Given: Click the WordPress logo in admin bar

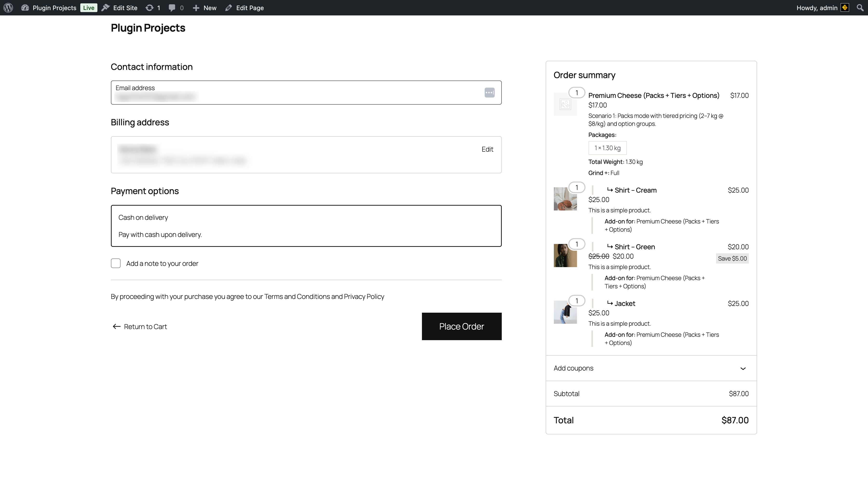Looking at the screenshot, I should [8, 7].
